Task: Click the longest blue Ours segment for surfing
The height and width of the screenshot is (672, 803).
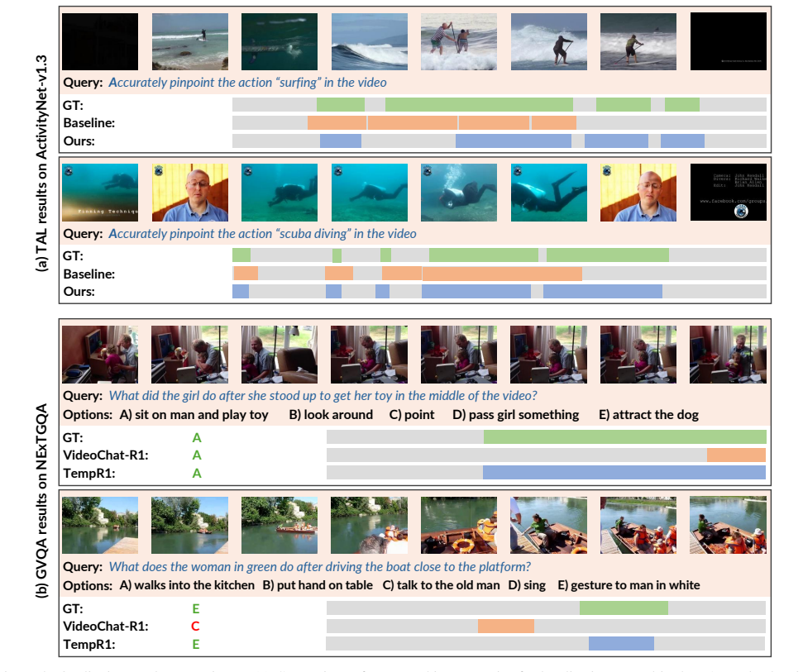Action: [514, 141]
